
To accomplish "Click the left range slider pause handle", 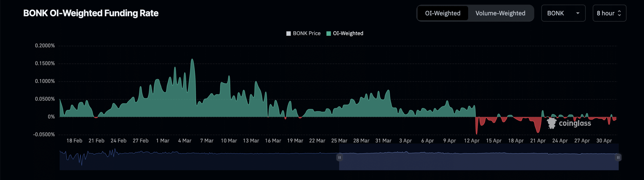I will click(339, 158).
